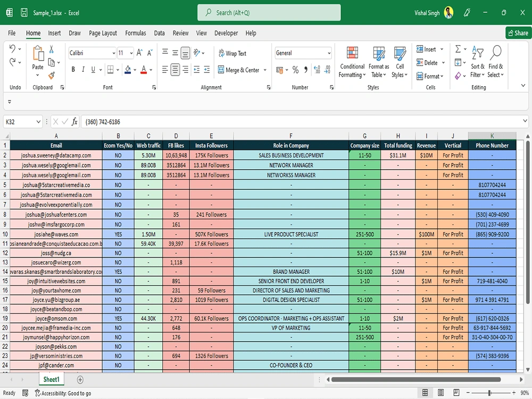The width and height of the screenshot is (532, 399).
Task: Click the zoom out minus button
Action: pos(468,393)
